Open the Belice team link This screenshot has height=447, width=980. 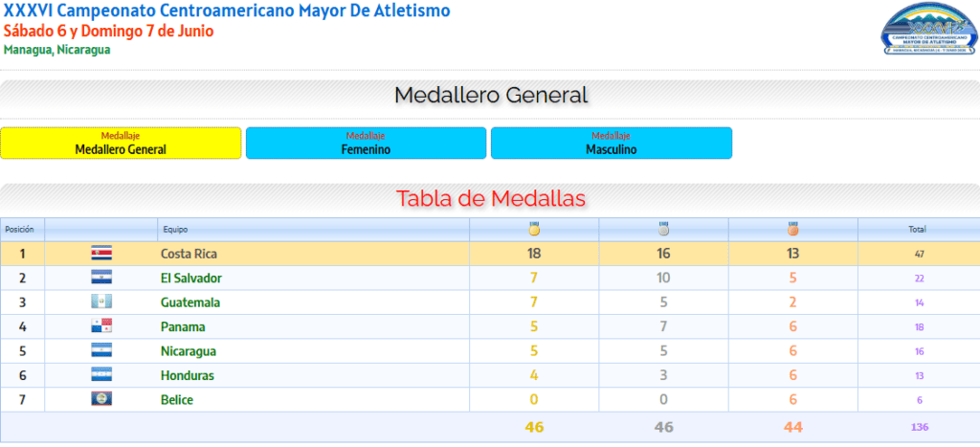coord(177,400)
